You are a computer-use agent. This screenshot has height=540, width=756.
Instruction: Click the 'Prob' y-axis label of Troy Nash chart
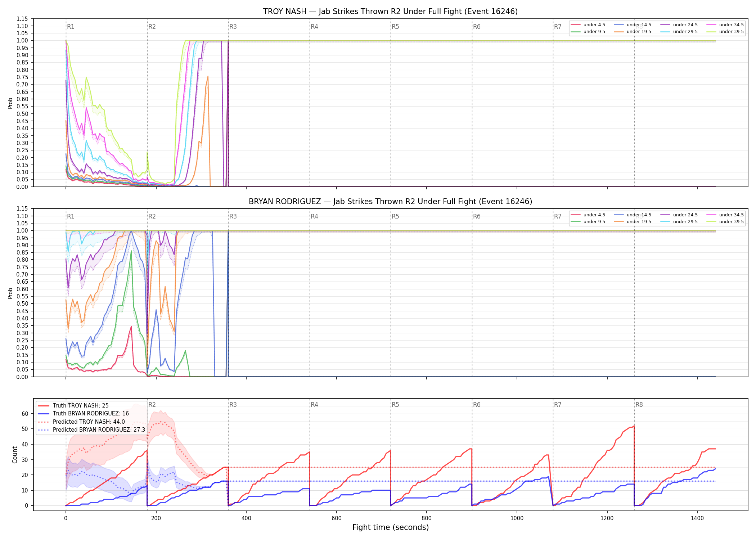10,103
